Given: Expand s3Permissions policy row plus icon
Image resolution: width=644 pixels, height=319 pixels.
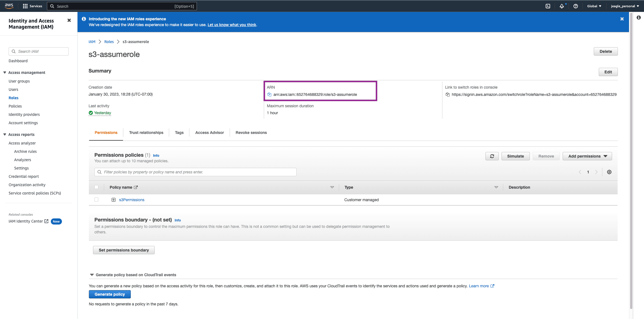Looking at the screenshot, I should click(114, 200).
